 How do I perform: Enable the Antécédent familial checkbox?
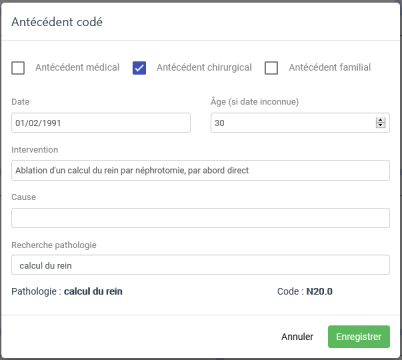click(x=271, y=68)
